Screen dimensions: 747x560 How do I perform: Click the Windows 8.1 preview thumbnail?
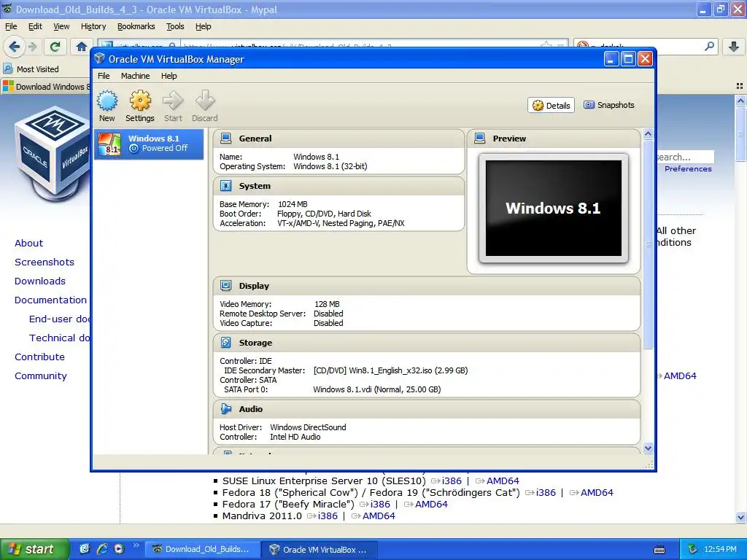pos(554,208)
